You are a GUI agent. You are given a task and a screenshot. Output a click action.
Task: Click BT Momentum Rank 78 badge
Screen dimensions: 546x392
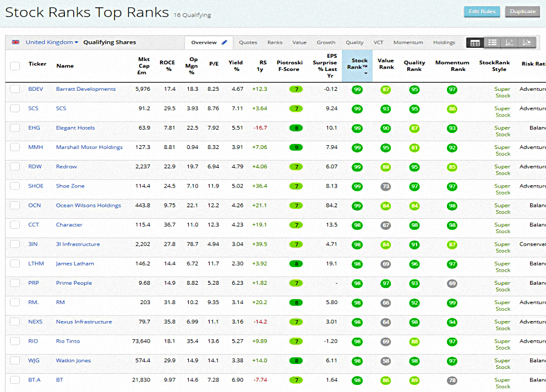click(452, 380)
